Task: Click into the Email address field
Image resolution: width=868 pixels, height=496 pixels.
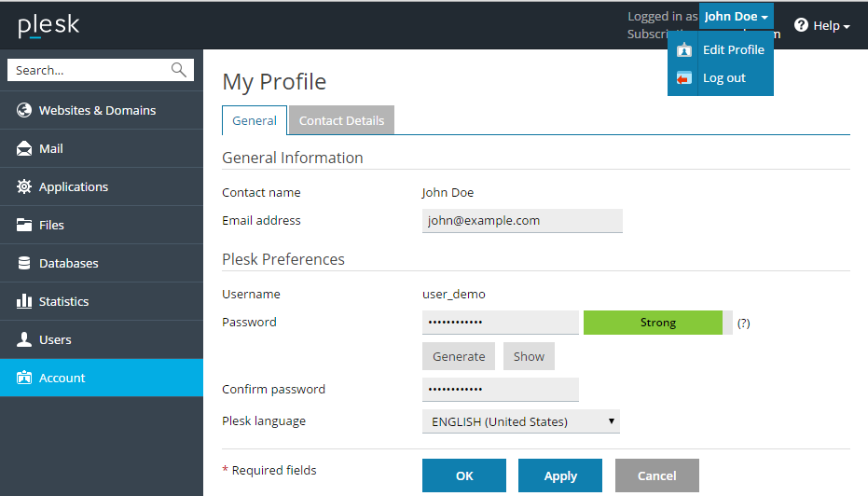Action: [521, 221]
